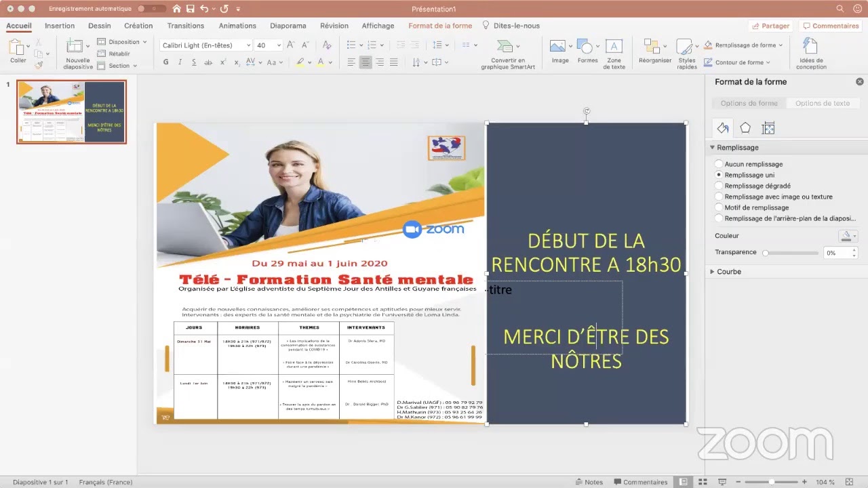Increase font size with larger A
The width and height of the screenshot is (868, 488).
(291, 45)
